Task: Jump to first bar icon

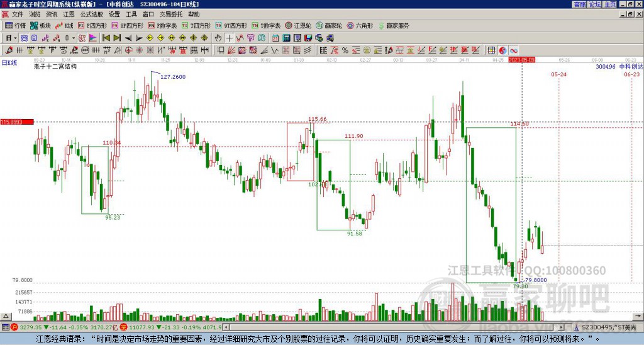Action: [106, 38]
